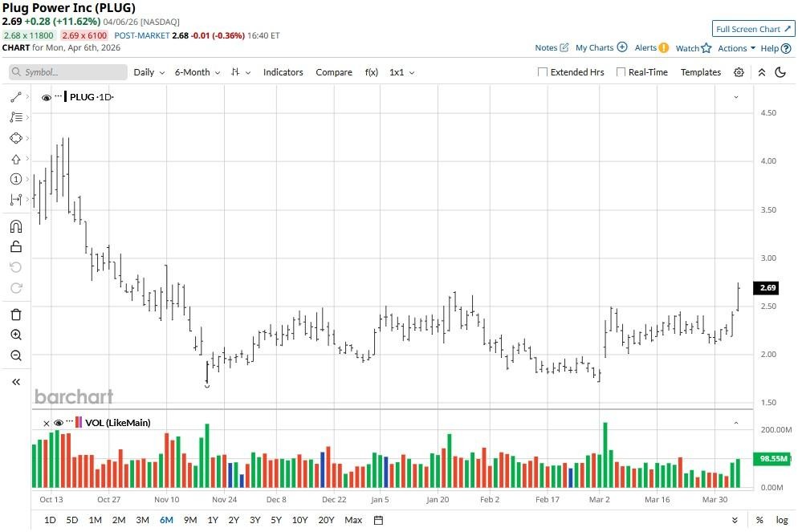Open the 6-Month period dropdown
798x532 pixels.
(197, 72)
